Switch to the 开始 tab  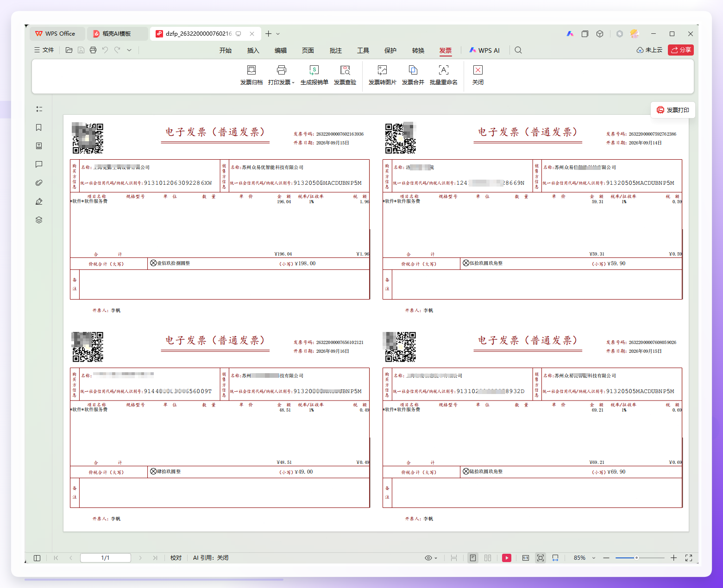click(226, 50)
